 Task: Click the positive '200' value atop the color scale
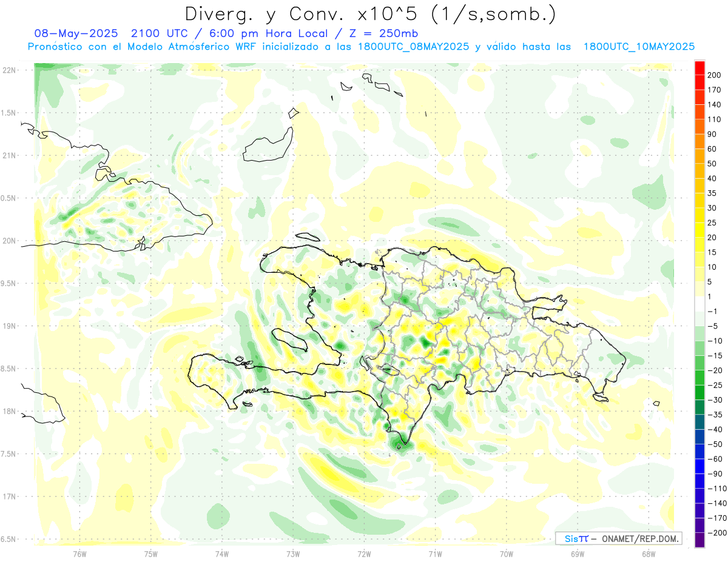(x=714, y=75)
